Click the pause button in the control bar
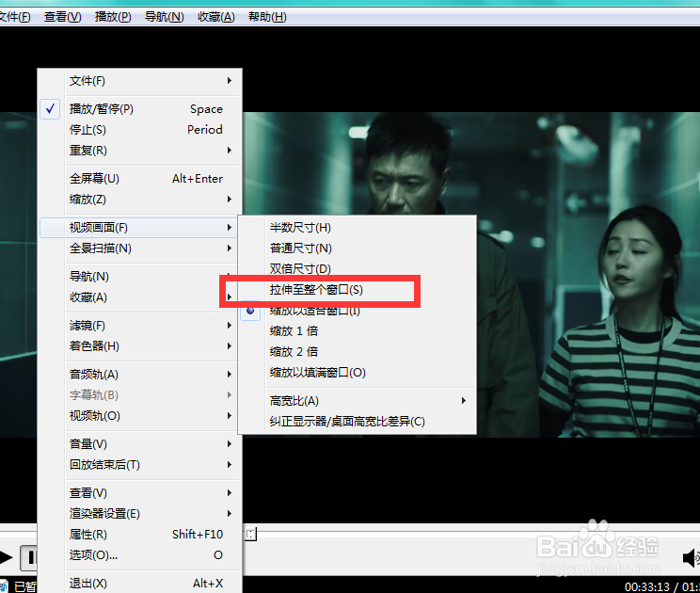Viewport: 700px width, 593px height. (x=29, y=557)
